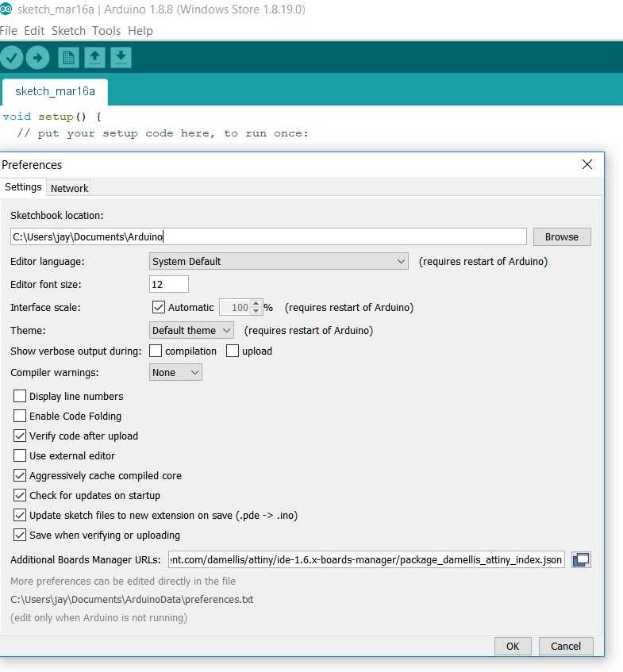
Task: Open a sketch with Open icon
Action: 94,57
